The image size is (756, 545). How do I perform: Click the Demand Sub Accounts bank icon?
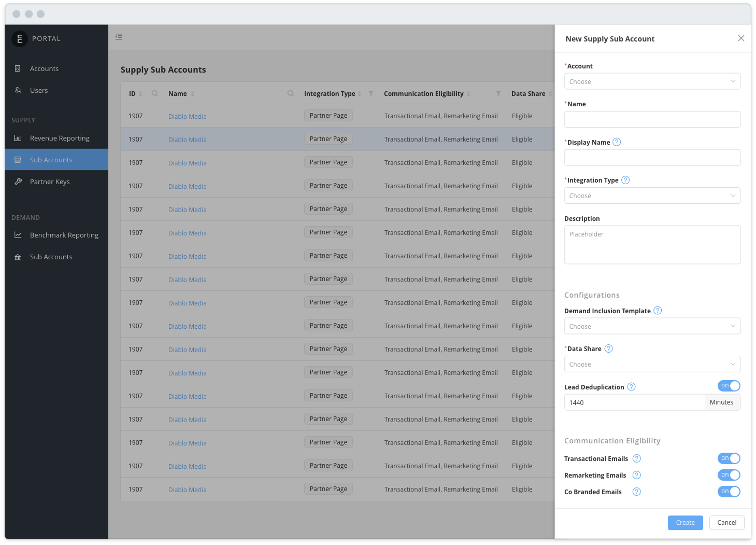coord(18,257)
